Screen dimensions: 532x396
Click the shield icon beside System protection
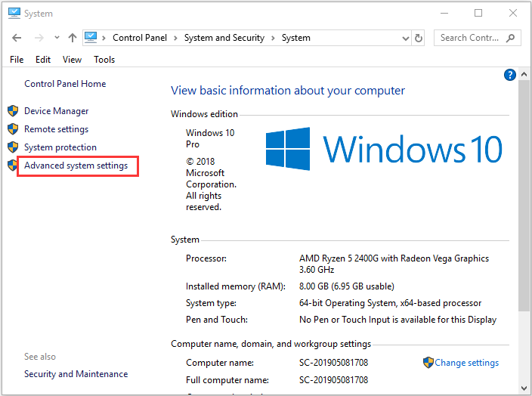(13, 147)
